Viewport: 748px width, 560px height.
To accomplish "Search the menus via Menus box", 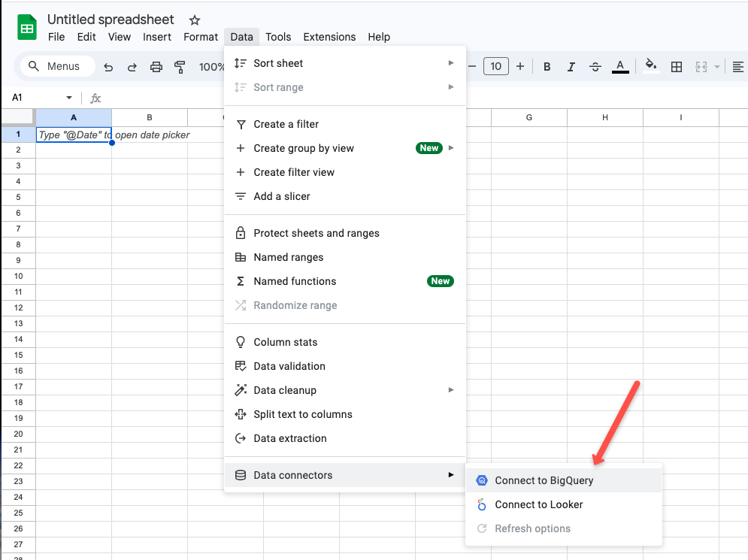I will click(x=58, y=66).
